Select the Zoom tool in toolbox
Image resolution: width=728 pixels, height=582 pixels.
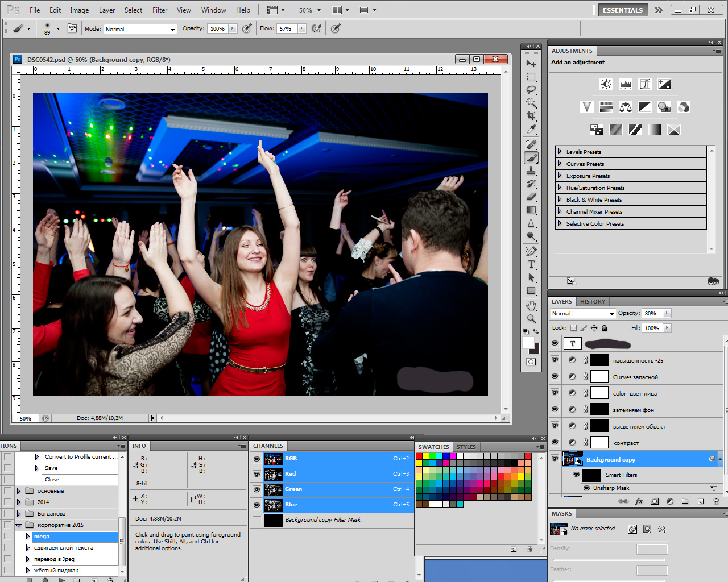click(x=531, y=319)
